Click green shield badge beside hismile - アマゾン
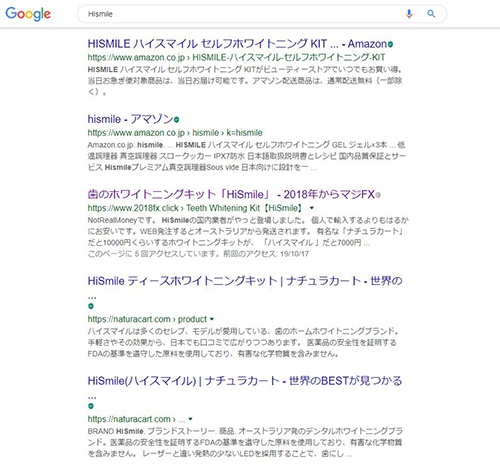This screenshot has height=468, width=500. [176, 119]
